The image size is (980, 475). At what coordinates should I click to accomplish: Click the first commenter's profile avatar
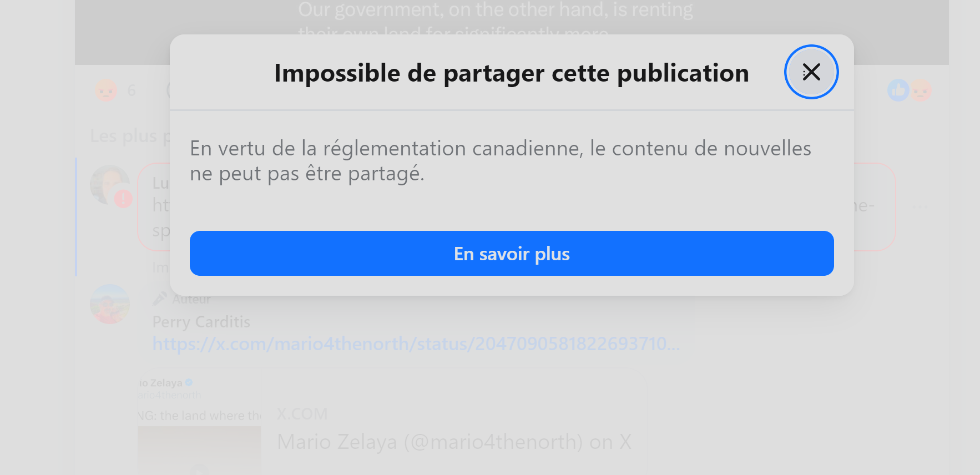point(110,185)
